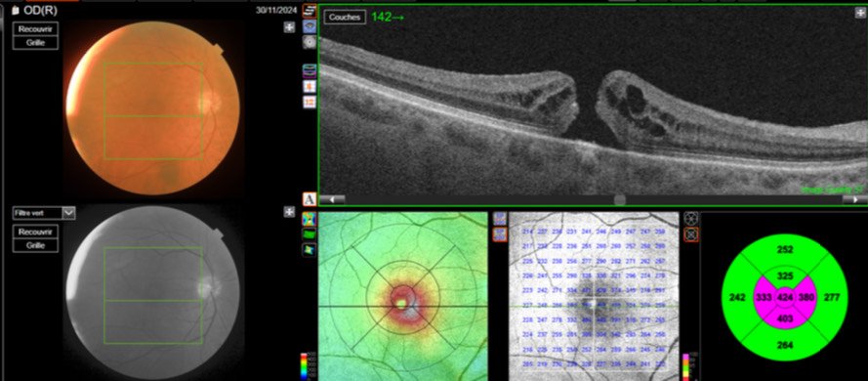Select the orange multi-square grid pattern icon
Viewport: 868px width, 381px height.
pos(310,102)
